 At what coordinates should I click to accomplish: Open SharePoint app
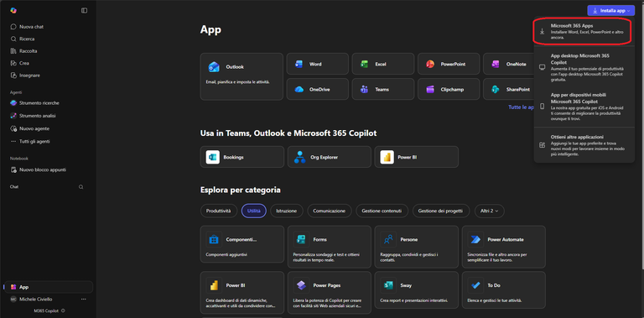pos(508,89)
